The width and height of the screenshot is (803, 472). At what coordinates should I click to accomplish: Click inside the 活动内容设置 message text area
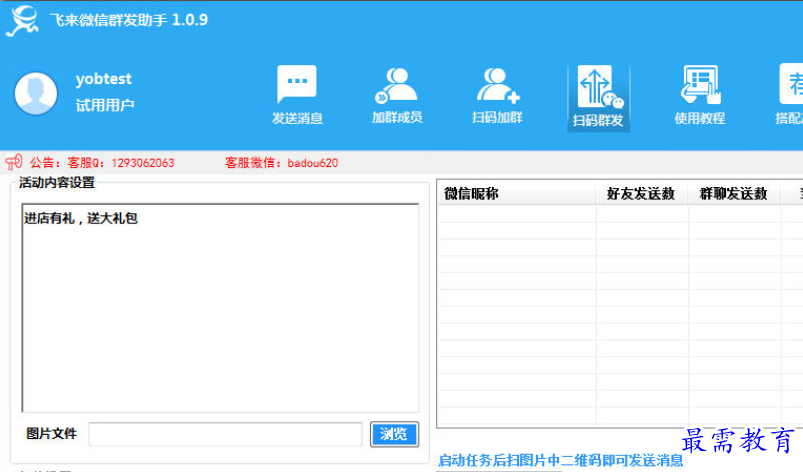coord(220,308)
